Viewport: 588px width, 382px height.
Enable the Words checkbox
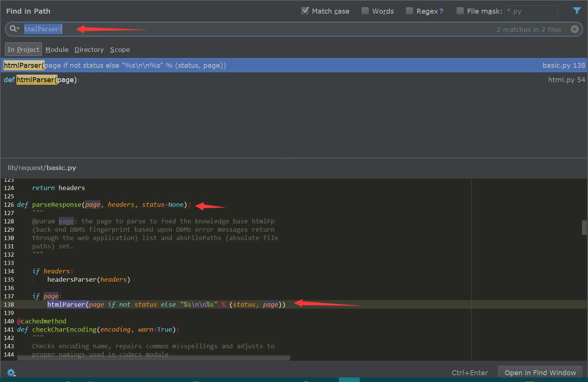[x=365, y=11]
